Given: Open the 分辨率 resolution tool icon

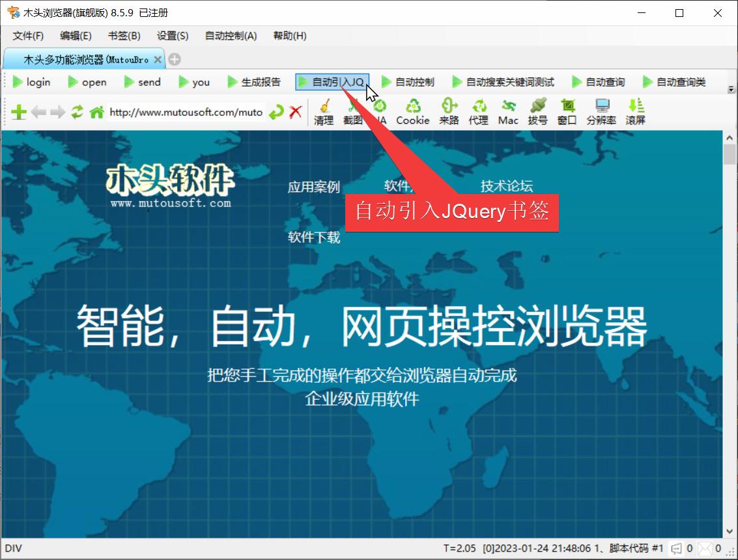Looking at the screenshot, I should pyautogui.click(x=601, y=111).
